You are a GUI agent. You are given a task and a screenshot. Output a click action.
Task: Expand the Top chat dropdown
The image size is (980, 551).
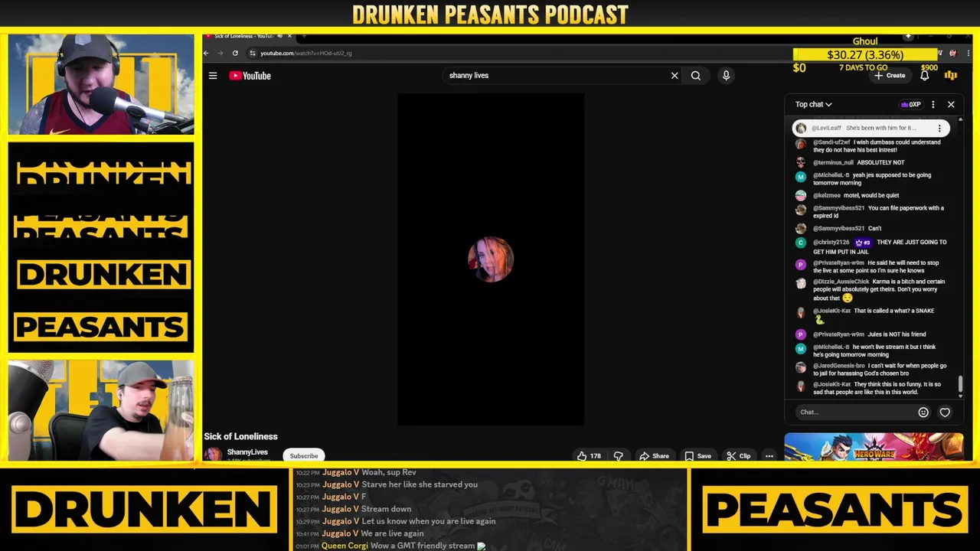pos(813,104)
